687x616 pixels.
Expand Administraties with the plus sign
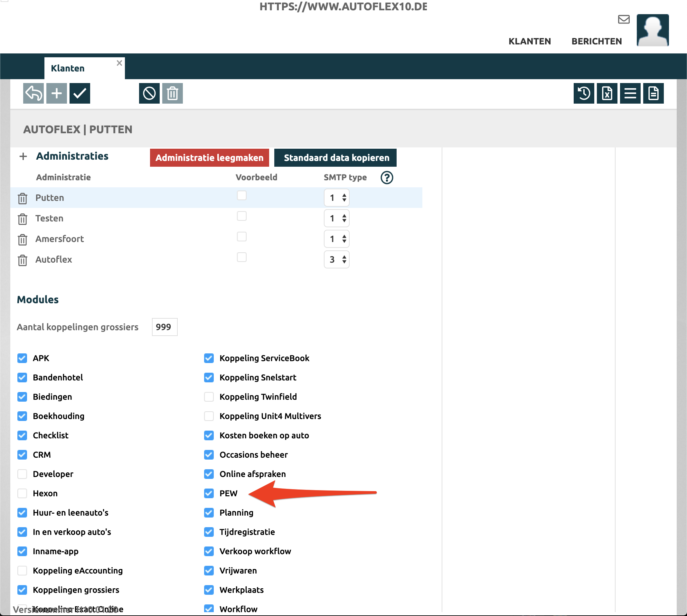tap(23, 156)
